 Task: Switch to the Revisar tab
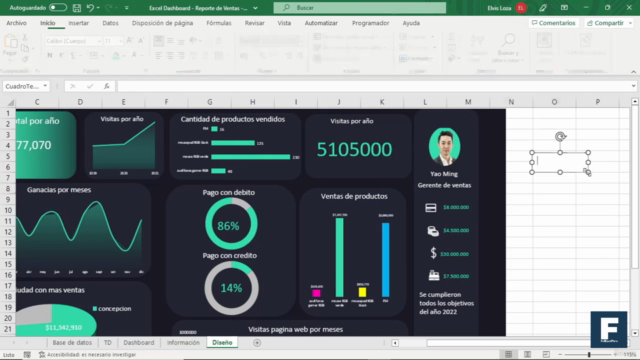(255, 23)
